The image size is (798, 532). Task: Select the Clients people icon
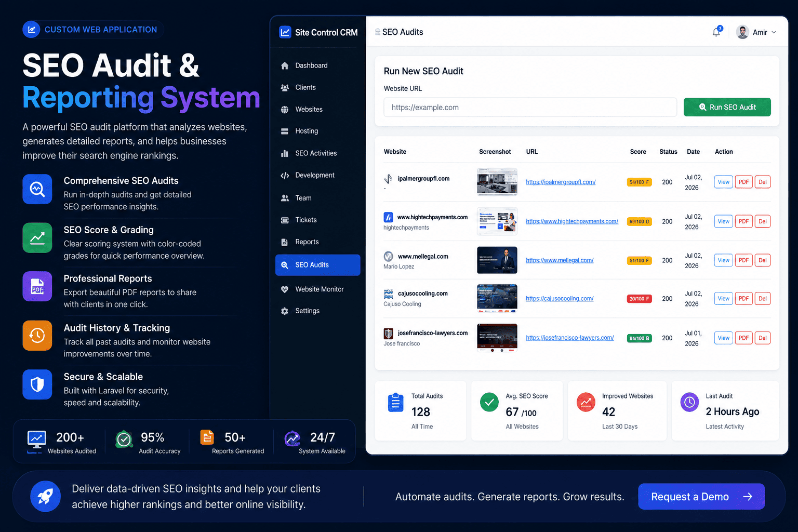[x=285, y=88]
